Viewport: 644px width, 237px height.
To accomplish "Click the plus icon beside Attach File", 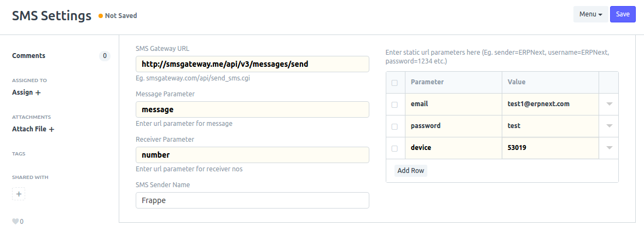I will coord(52,130).
